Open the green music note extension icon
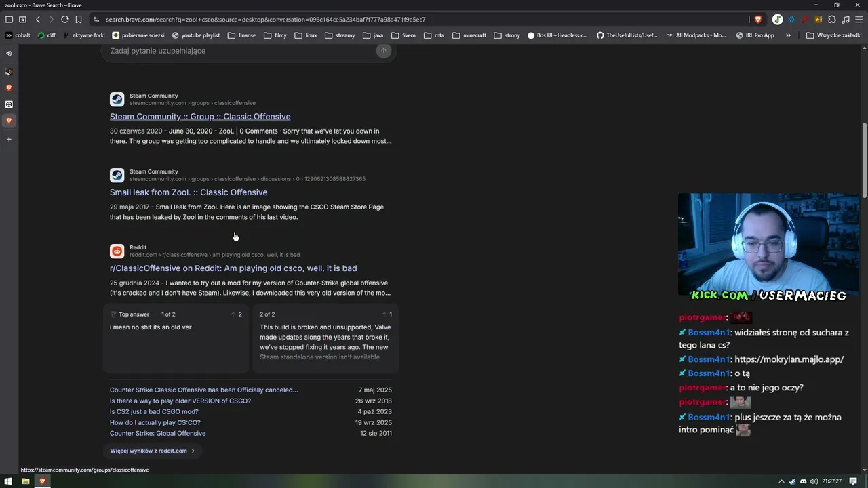Image resolution: width=868 pixels, height=488 pixels. click(777, 20)
